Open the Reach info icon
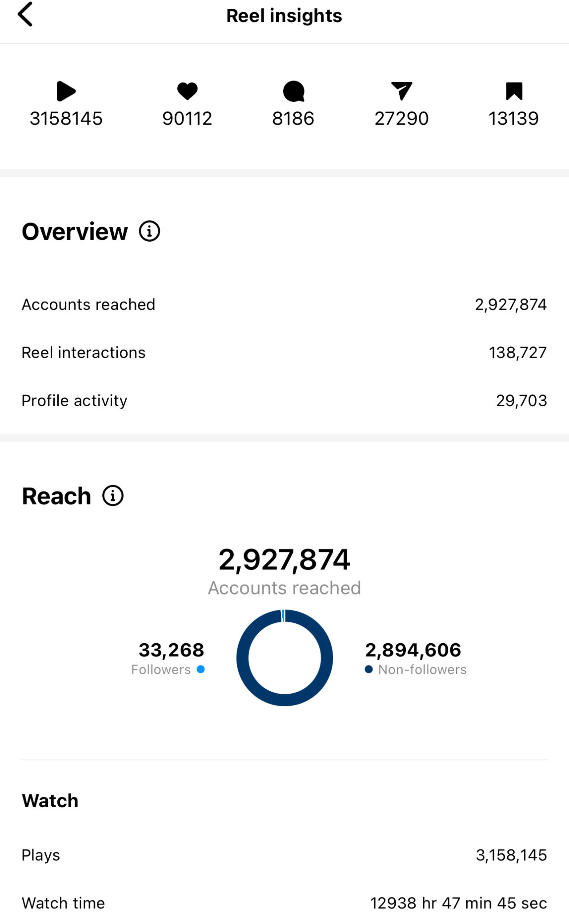 (x=113, y=496)
